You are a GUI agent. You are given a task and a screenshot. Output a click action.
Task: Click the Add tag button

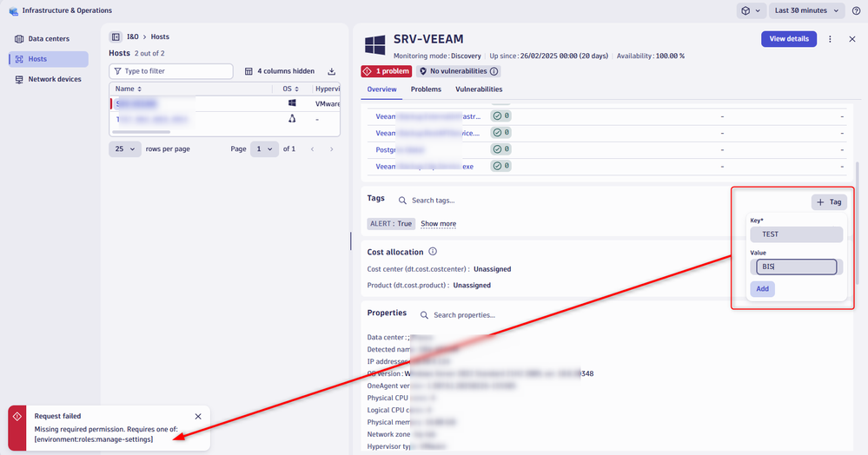tap(762, 288)
